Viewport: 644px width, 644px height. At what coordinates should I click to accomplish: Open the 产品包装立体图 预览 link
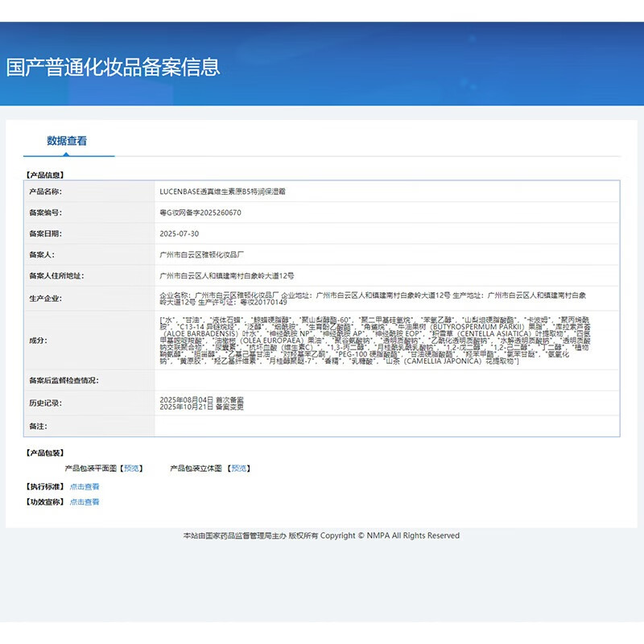pyautogui.click(x=239, y=467)
